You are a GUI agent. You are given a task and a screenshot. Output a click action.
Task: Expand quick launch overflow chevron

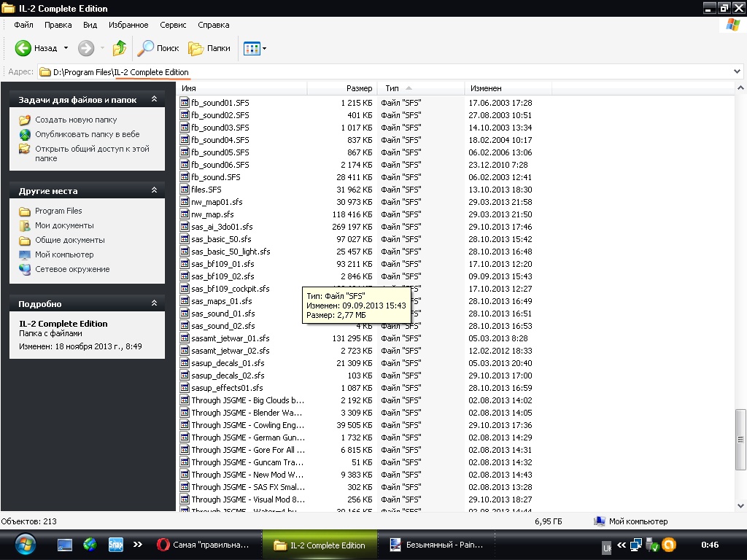coord(138,544)
